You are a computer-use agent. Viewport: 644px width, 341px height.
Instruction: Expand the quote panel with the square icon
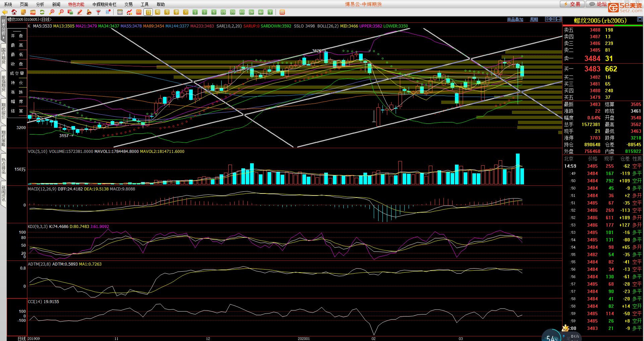click(x=640, y=19)
